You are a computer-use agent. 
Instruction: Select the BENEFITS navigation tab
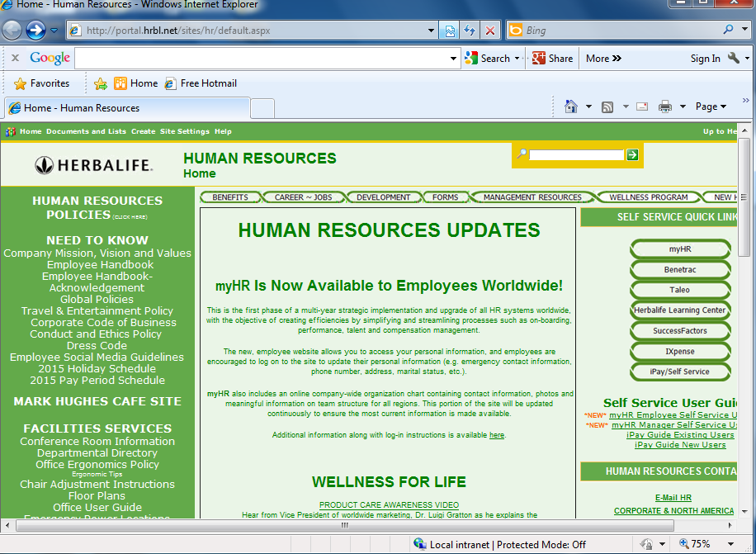pos(230,197)
